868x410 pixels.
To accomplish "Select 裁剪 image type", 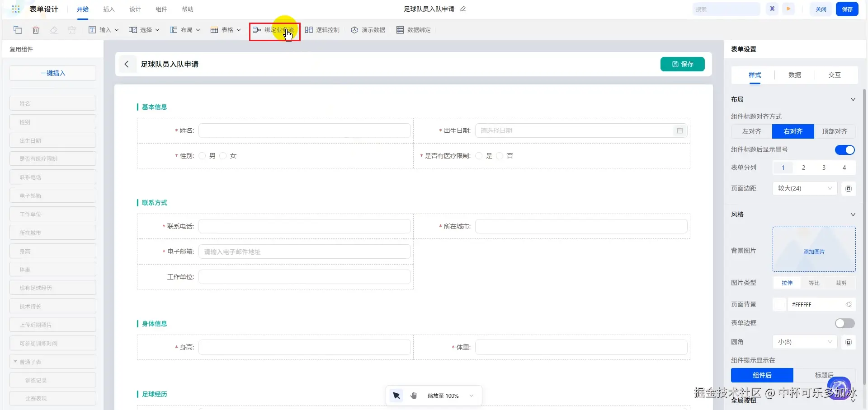I will [x=841, y=283].
